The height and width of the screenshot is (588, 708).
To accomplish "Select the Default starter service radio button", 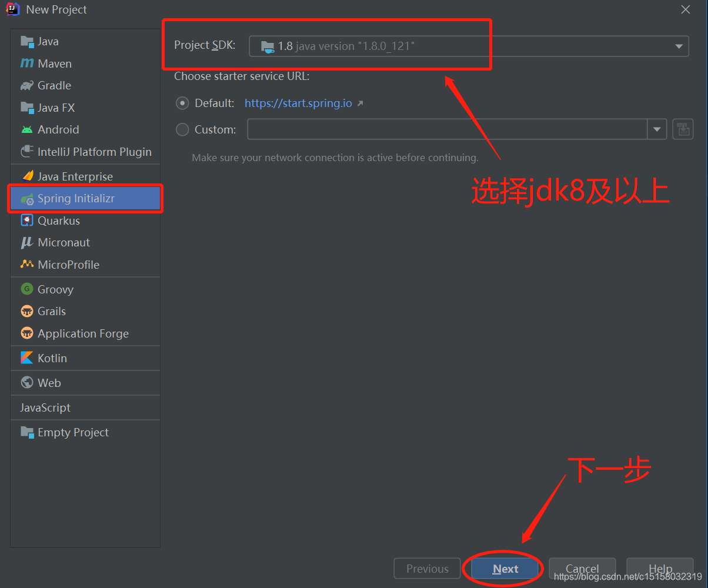I will [x=183, y=103].
